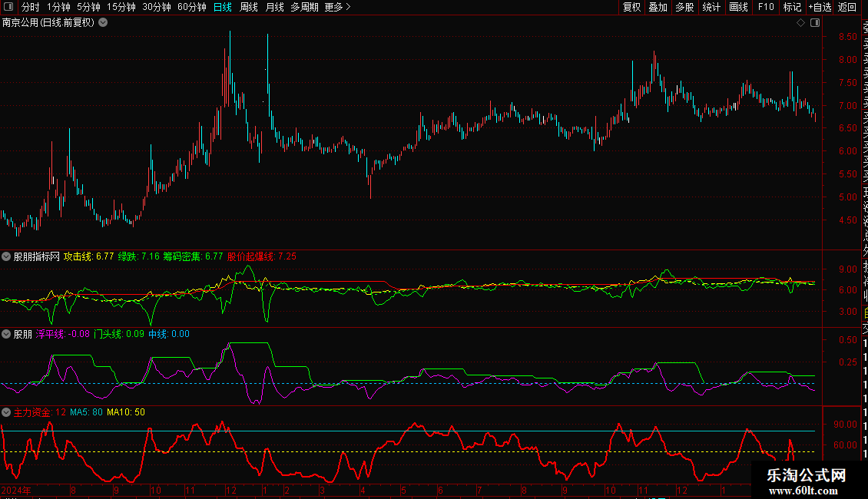Select the 15分钟 period

(x=121, y=7)
